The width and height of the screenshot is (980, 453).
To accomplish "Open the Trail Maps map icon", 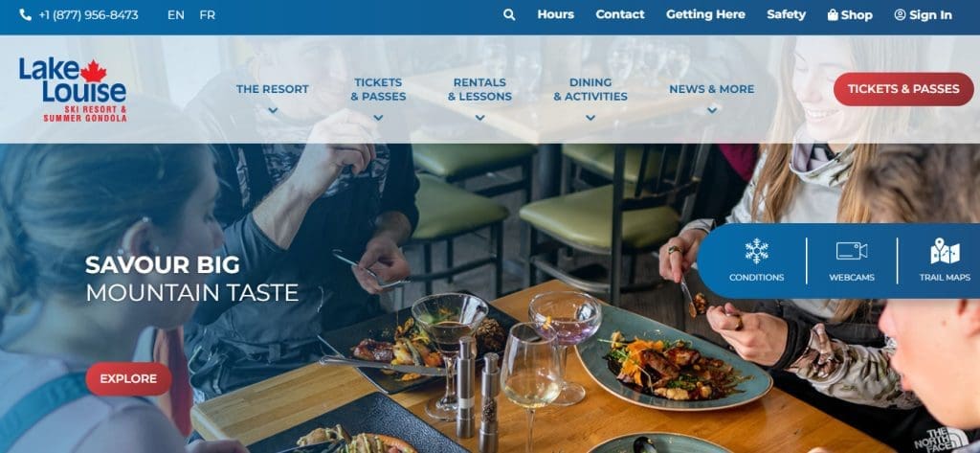I will [x=945, y=251].
